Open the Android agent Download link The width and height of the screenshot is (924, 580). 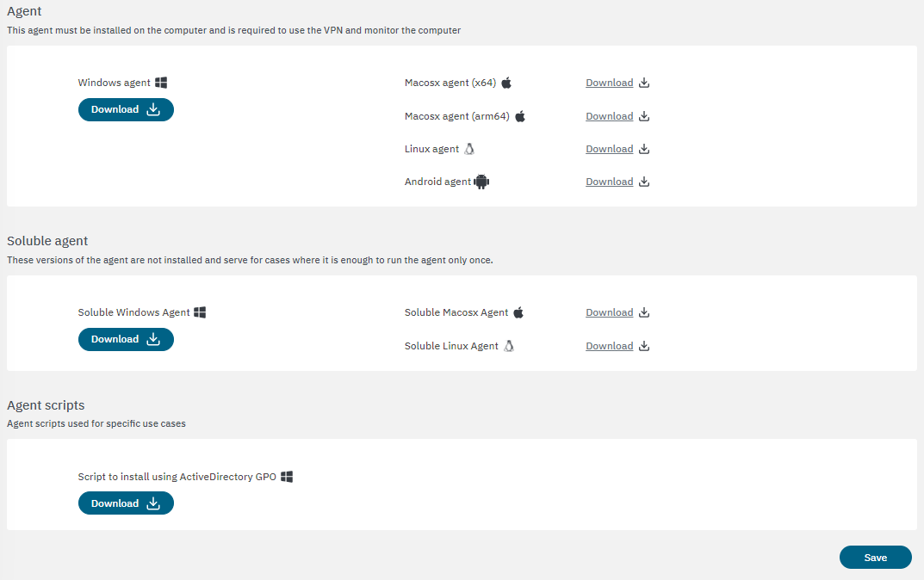[x=609, y=182]
